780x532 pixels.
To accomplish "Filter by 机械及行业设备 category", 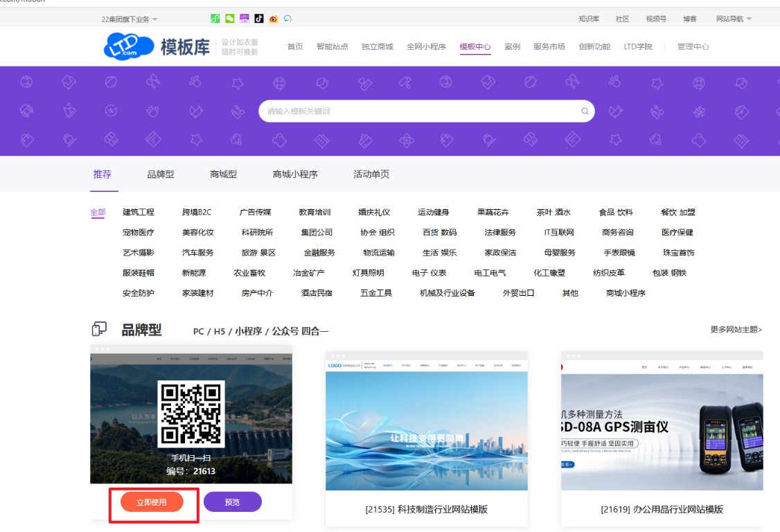I will click(447, 293).
